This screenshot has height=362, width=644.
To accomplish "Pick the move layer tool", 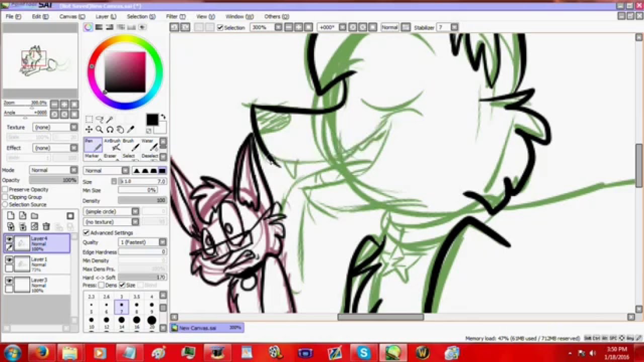I will 89,130.
